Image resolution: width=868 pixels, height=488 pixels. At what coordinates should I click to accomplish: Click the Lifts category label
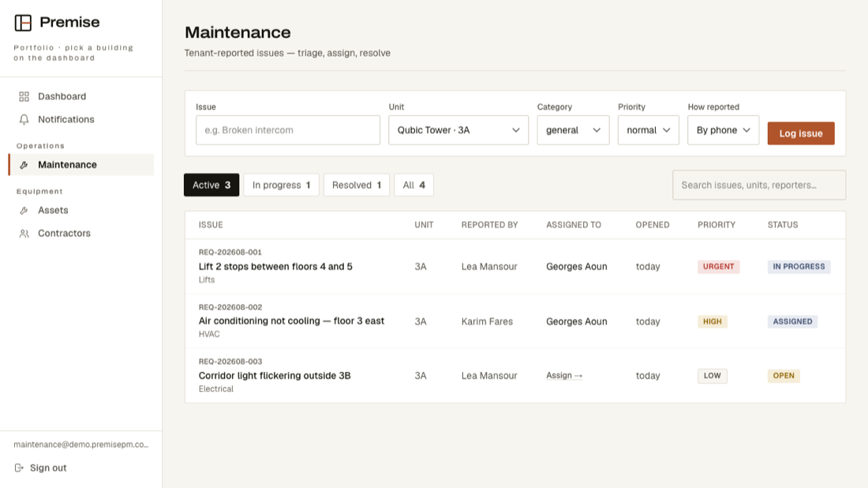(x=207, y=280)
